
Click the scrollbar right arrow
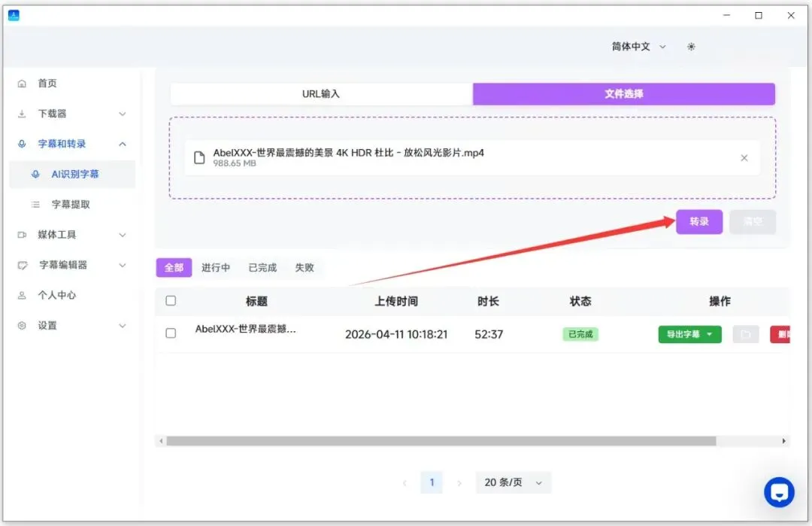(x=784, y=441)
